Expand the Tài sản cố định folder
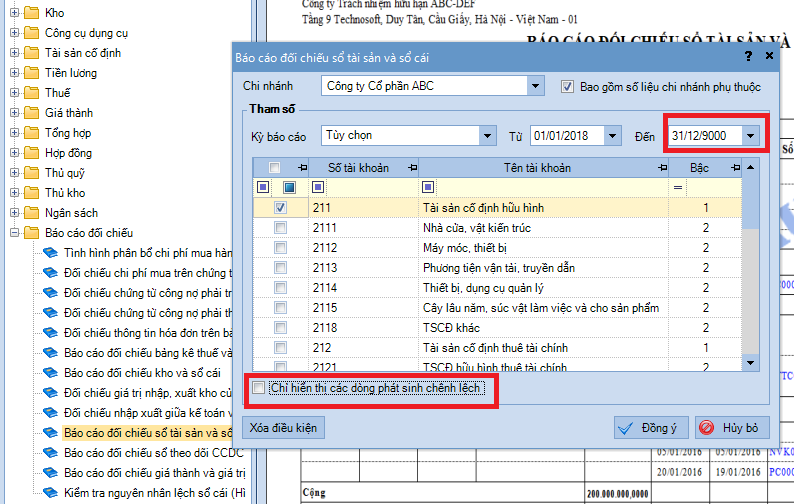The width and height of the screenshot is (794, 504). click(14, 53)
